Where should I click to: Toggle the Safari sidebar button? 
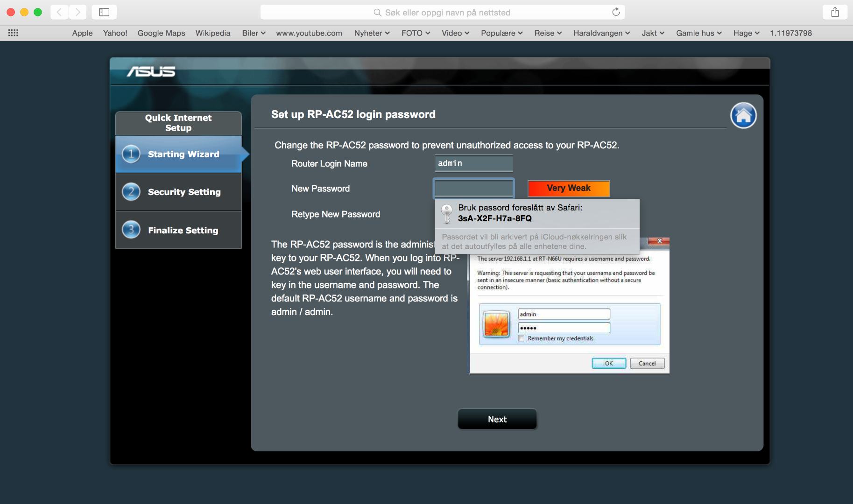click(x=104, y=12)
